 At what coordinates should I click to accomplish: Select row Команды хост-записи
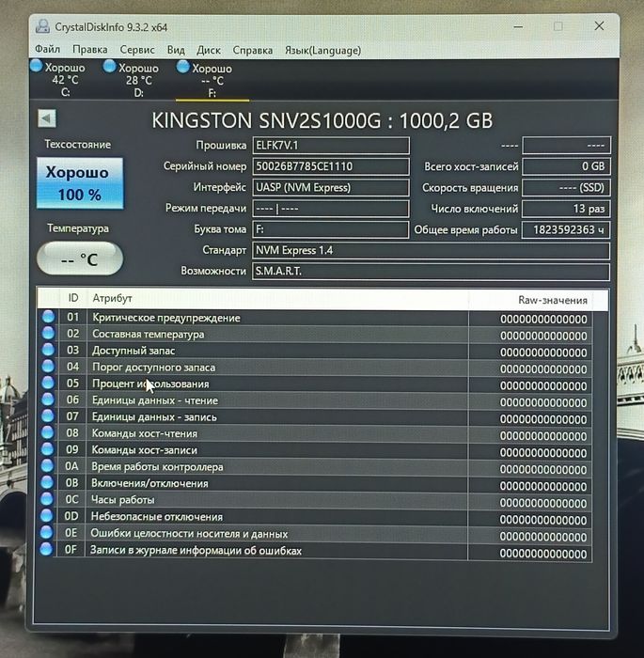(316, 450)
